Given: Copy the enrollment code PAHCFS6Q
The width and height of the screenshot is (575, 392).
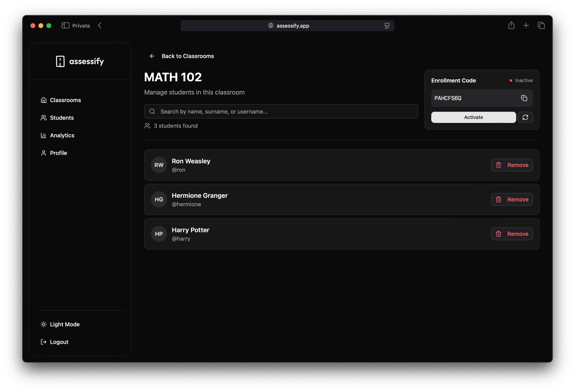Looking at the screenshot, I should pos(524,98).
